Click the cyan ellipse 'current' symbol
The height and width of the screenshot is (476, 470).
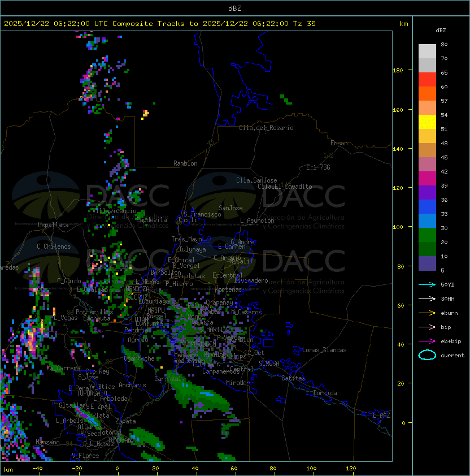point(427,355)
